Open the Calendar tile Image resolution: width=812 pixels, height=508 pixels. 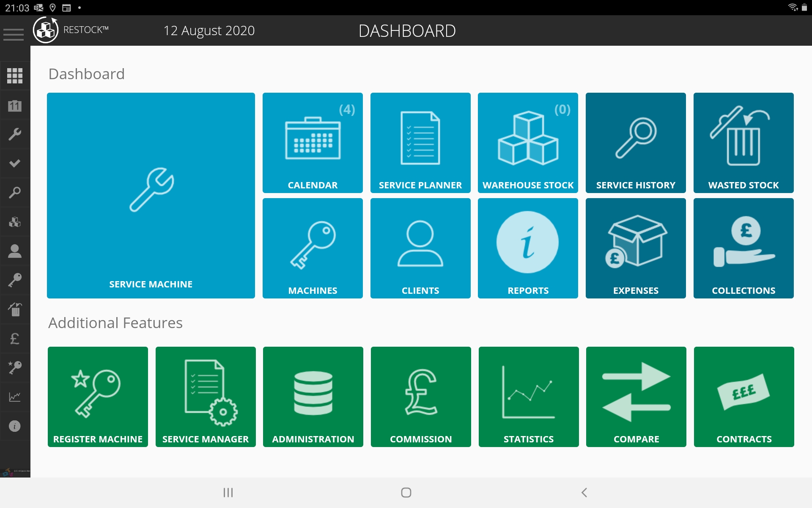click(313, 143)
